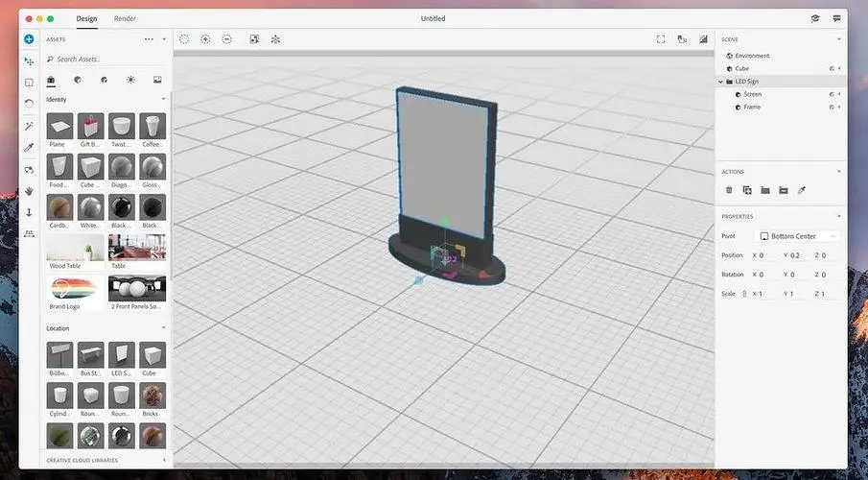The width and height of the screenshot is (868, 480).
Task: Open the feedback speech-bubble icon in title bar
Action: click(x=836, y=18)
